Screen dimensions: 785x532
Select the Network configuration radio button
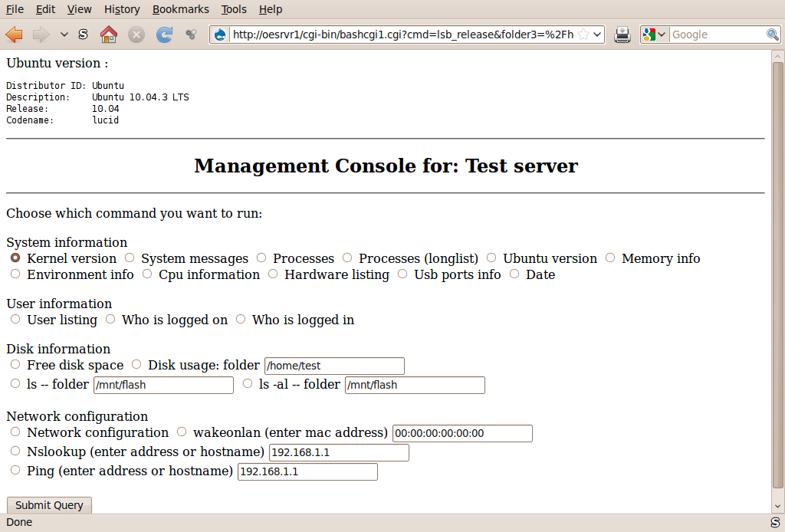coord(15,432)
